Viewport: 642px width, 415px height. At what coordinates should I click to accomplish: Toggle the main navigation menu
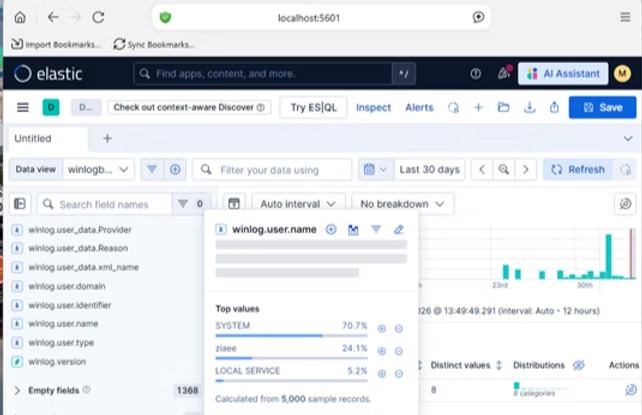[23, 107]
